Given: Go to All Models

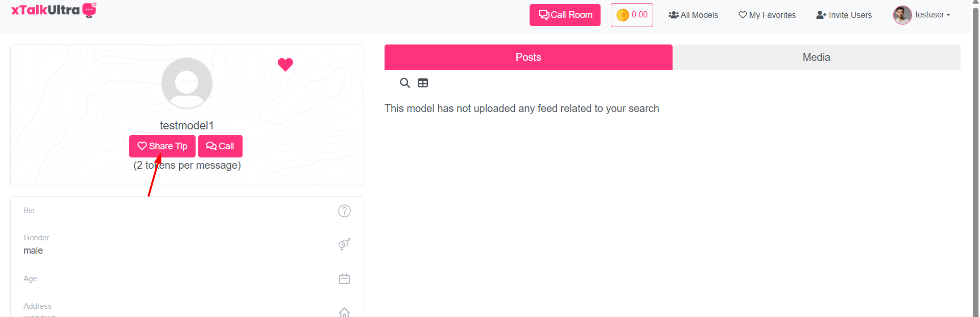Looking at the screenshot, I should tap(693, 15).
